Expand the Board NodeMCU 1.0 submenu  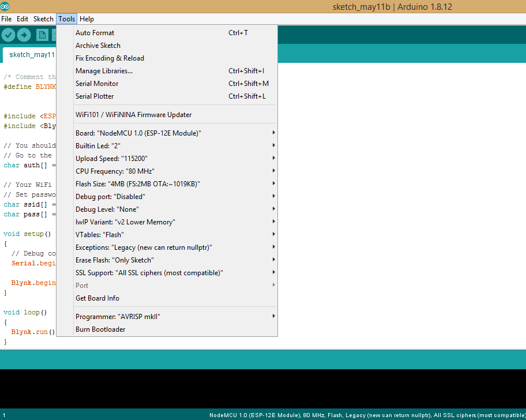167,133
